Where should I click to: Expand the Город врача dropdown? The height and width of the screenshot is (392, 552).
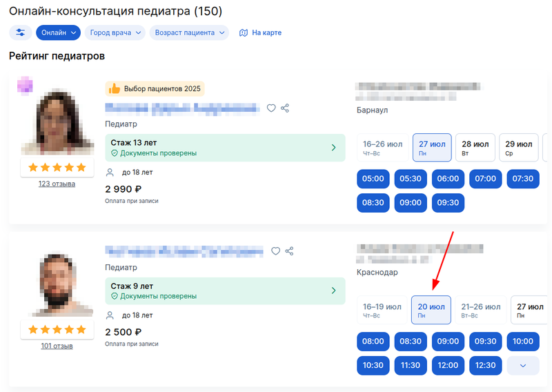pos(115,32)
